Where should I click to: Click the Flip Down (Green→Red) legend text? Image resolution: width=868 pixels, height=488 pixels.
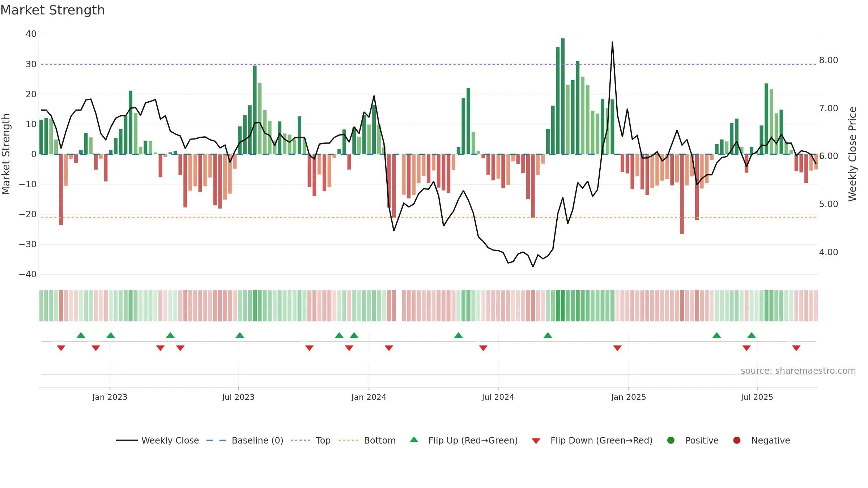coord(601,440)
